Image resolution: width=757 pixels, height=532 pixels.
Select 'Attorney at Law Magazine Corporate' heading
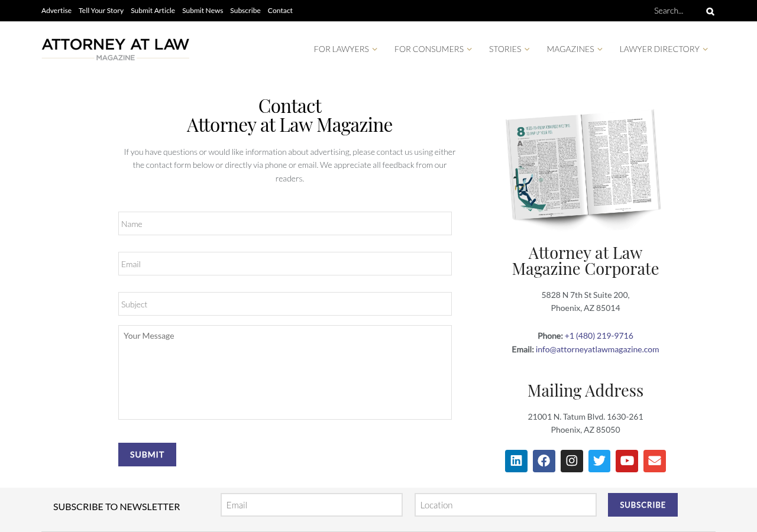coord(585,261)
